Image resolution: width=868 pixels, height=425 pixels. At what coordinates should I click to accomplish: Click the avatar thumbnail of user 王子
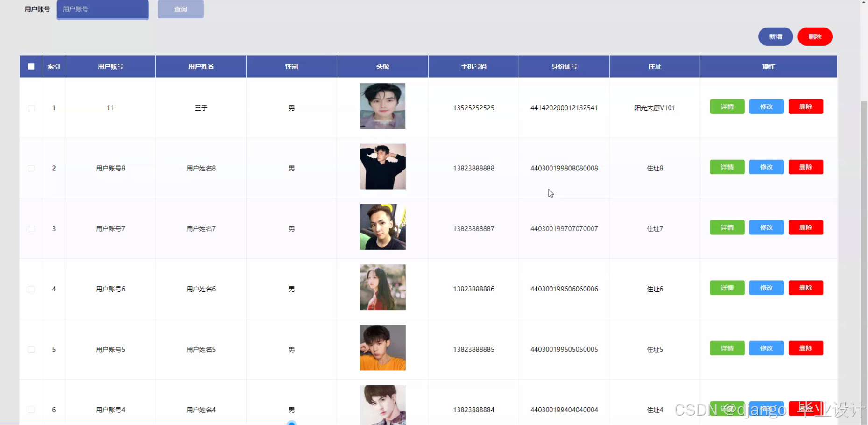[382, 106]
